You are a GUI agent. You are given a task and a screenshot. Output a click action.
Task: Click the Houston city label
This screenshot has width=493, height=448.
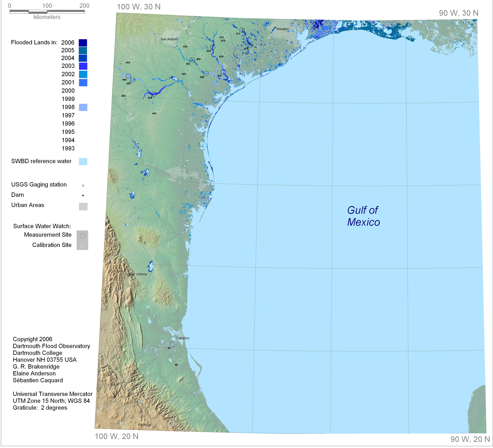tap(282, 29)
